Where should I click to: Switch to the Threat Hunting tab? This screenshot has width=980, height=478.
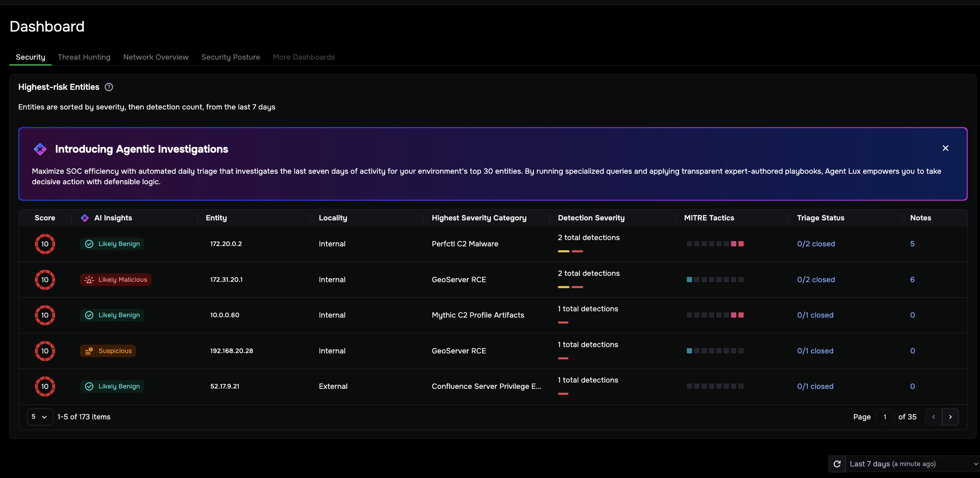coord(84,57)
